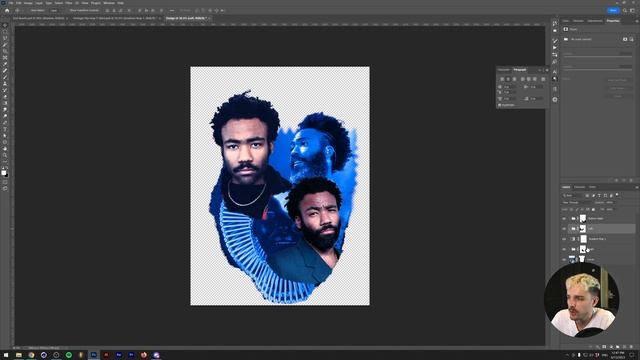The width and height of the screenshot is (640, 360).
Task: Open the search magnifier icon top right
Action: (625, 11)
